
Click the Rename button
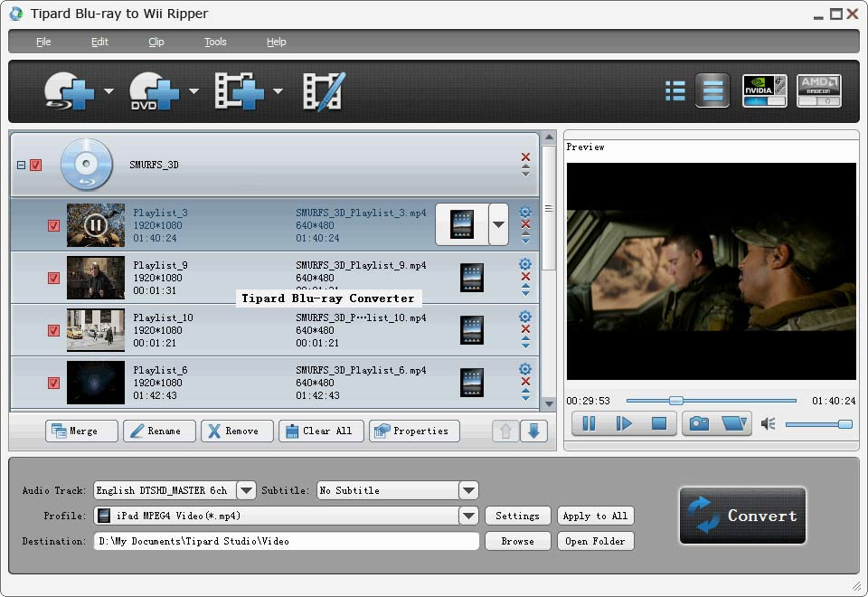(159, 431)
